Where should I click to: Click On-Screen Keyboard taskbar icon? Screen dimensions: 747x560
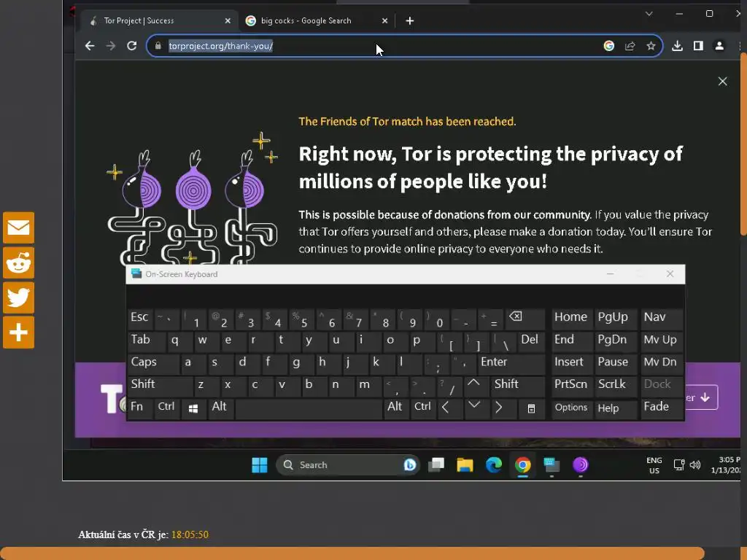tap(551, 464)
